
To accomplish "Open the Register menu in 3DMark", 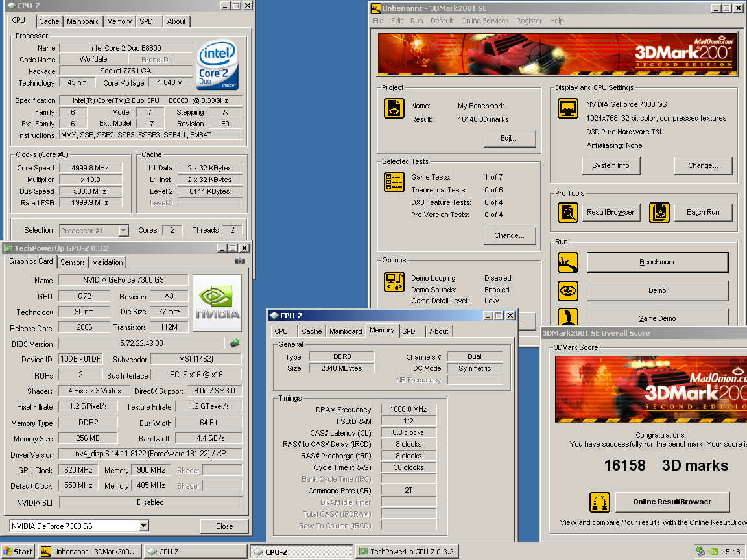I will pos(529,21).
